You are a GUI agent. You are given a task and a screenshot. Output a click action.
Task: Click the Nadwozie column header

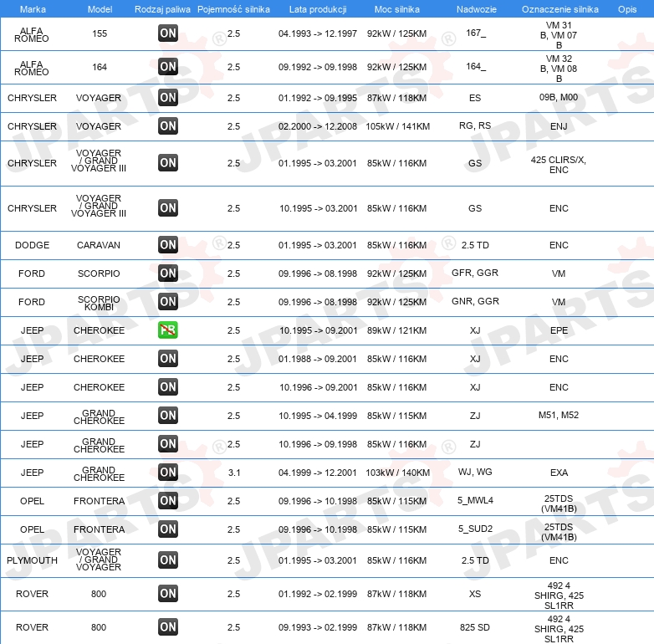477,9
